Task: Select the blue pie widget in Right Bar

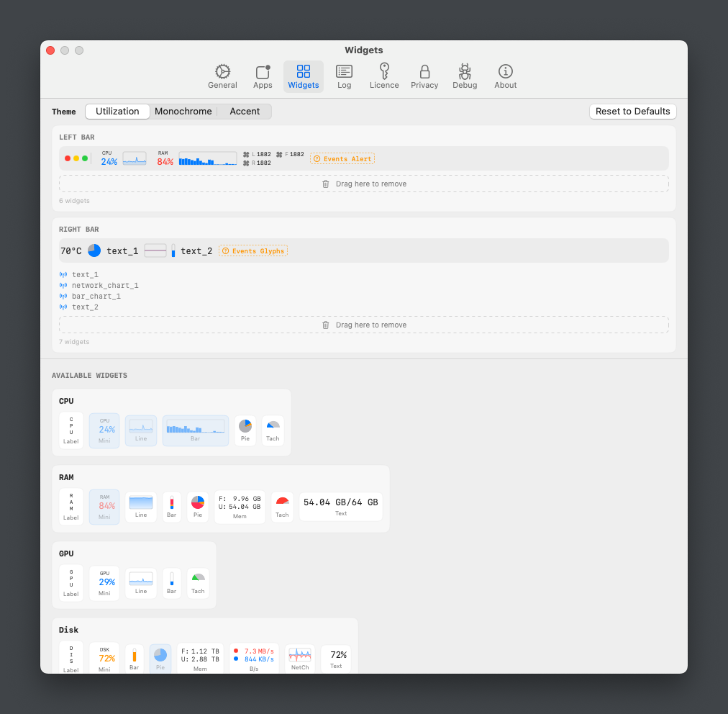Action: point(94,251)
